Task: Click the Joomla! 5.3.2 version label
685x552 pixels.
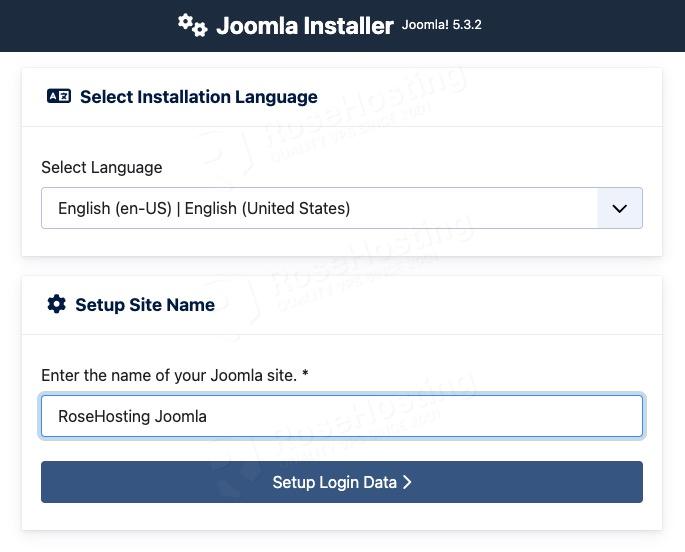Action: [x=441, y=25]
